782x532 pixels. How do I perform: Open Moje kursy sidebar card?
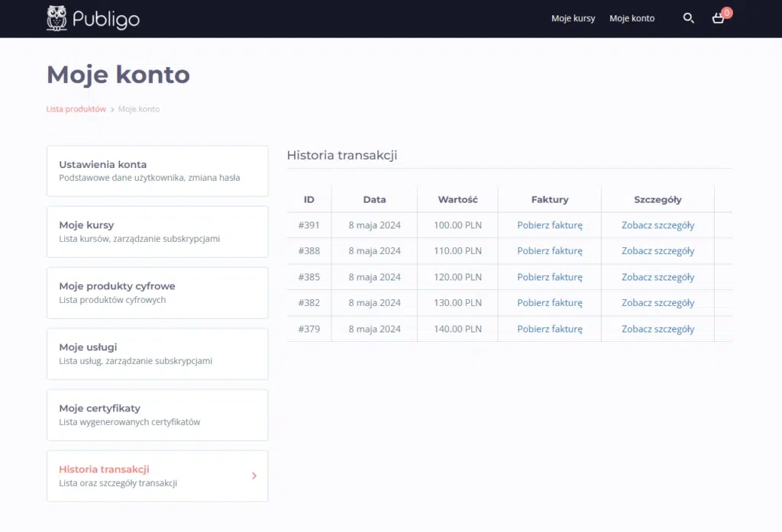[x=157, y=232]
